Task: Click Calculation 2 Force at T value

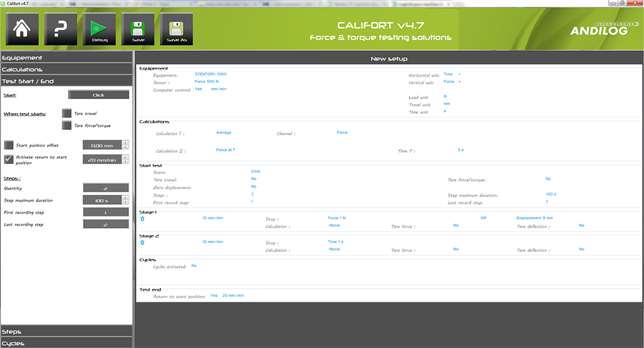Action: coord(226,150)
